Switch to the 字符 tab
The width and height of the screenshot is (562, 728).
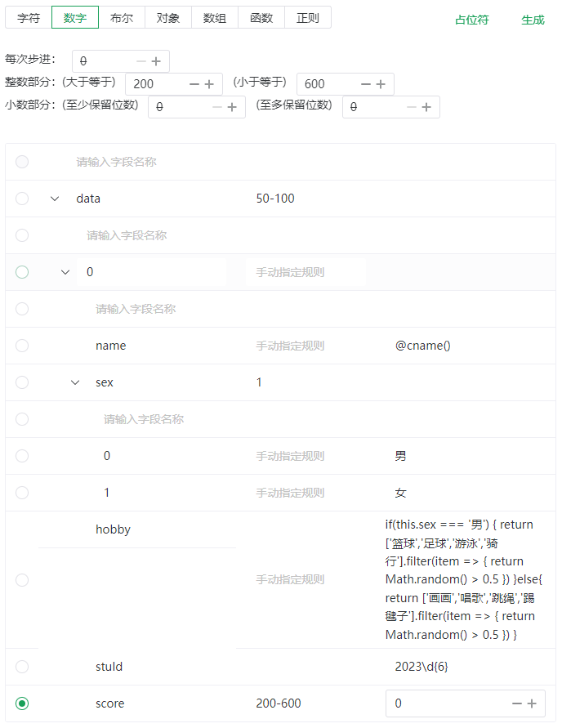pos(29,18)
